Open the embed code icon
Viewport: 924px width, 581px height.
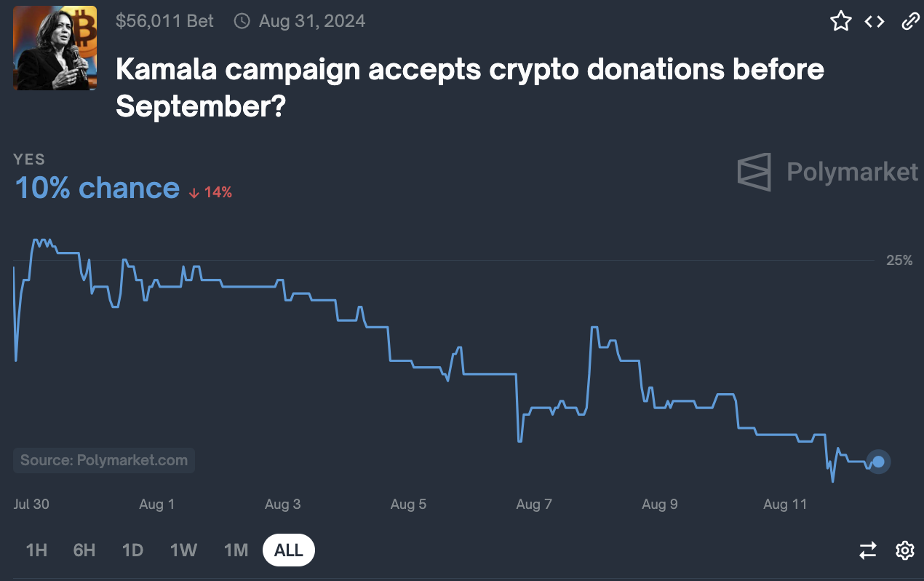(875, 21)
